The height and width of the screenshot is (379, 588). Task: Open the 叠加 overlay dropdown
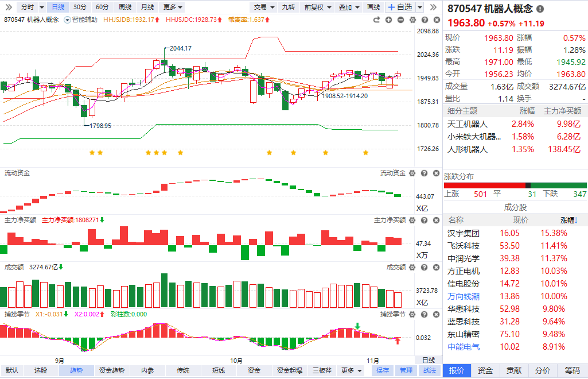pyautogui.click(x=349, y=7)
